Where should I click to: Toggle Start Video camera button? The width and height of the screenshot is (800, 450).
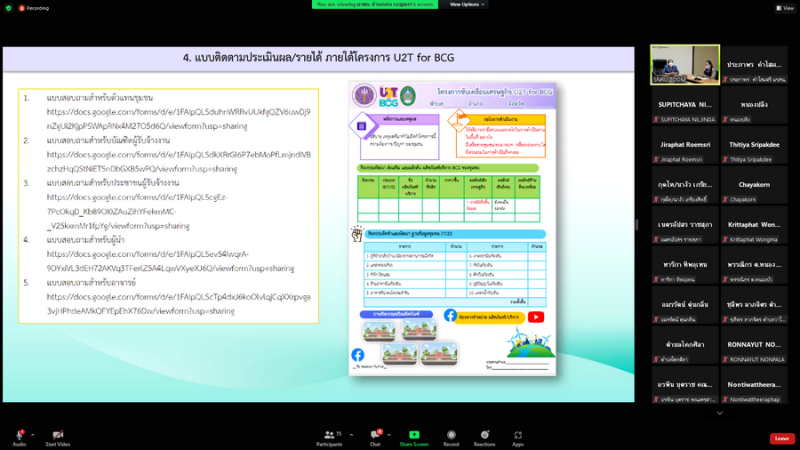click(57, 436)
